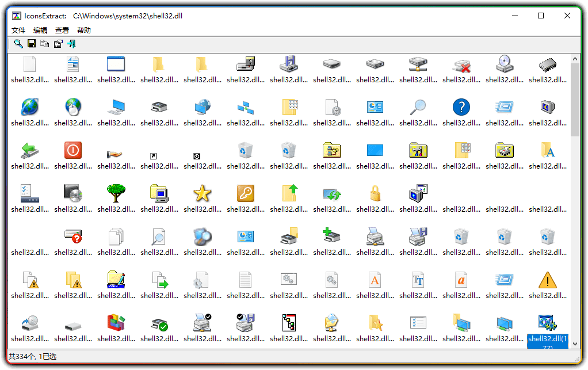
Task: Open the 查看 menu
Action: point(62,30)
